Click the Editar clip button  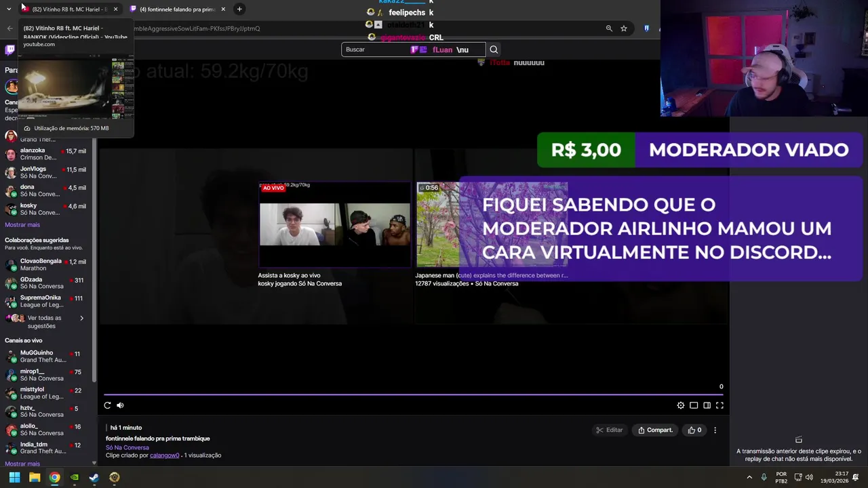pyautogui.click(x=609, y=430)
